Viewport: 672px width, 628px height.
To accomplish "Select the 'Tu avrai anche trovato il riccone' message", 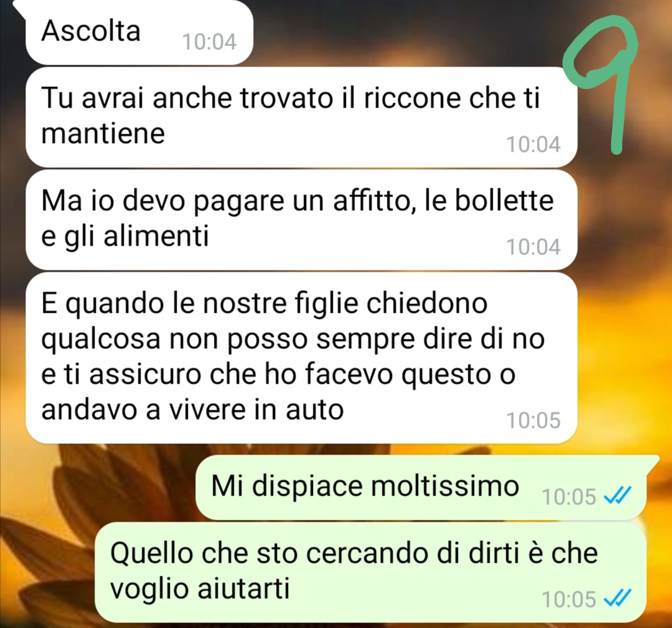I will pos(301,117).
